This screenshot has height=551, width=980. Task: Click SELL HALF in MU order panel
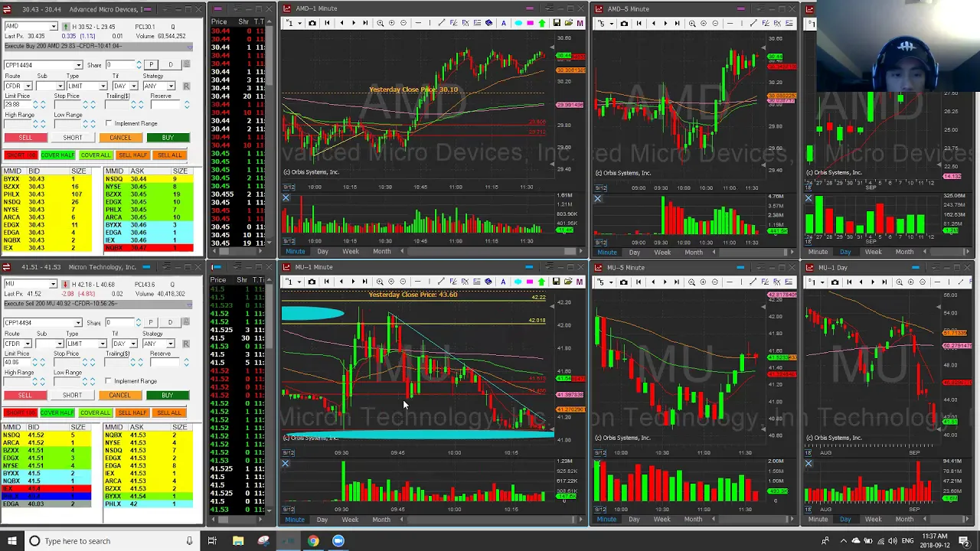click(132, 413)
